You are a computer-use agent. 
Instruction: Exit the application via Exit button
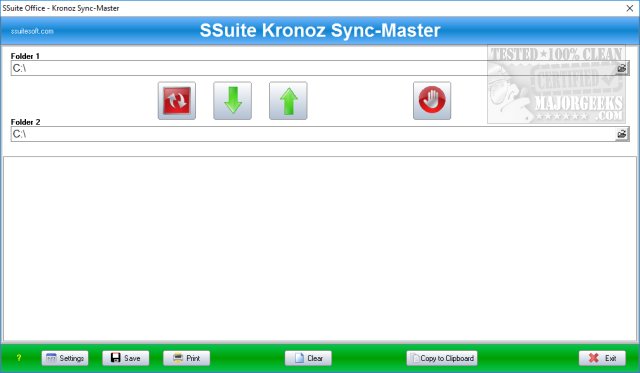[x=602, y=358]
